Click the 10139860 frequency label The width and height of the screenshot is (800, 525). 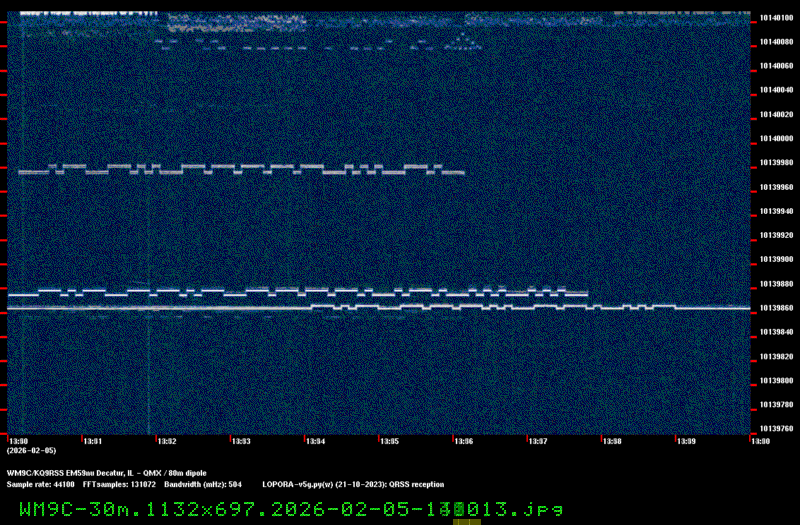point(776,308)
